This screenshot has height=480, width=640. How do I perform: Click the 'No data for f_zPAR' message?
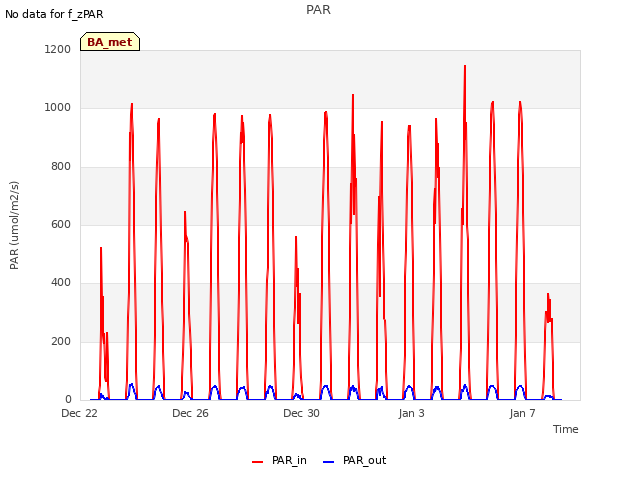pos(54,14)
